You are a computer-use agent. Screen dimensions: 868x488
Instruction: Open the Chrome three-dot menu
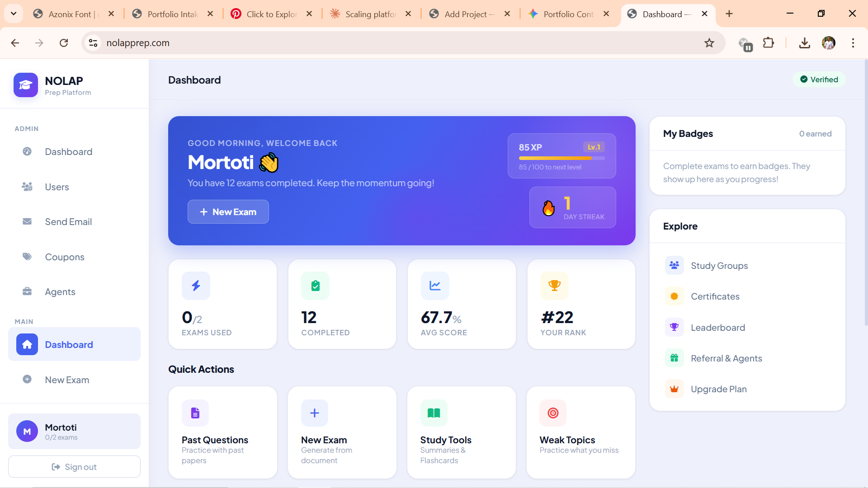click(x=853, y=43)
